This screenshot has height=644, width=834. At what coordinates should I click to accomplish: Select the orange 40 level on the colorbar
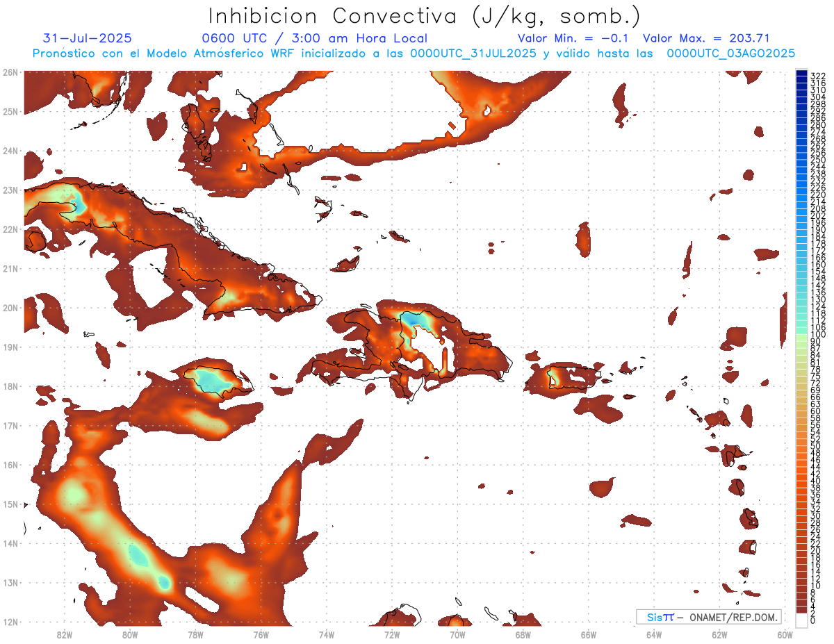pos(801,481)
